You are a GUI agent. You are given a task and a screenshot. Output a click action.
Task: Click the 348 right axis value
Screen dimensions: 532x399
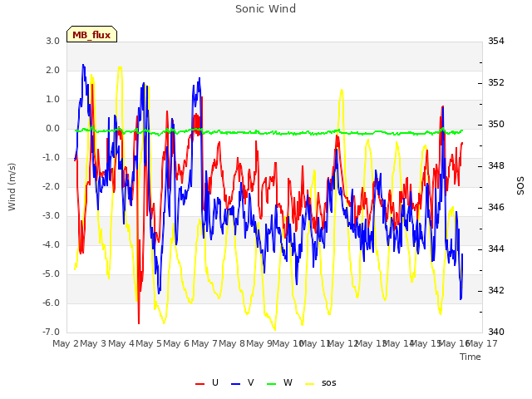coord(496,166)
